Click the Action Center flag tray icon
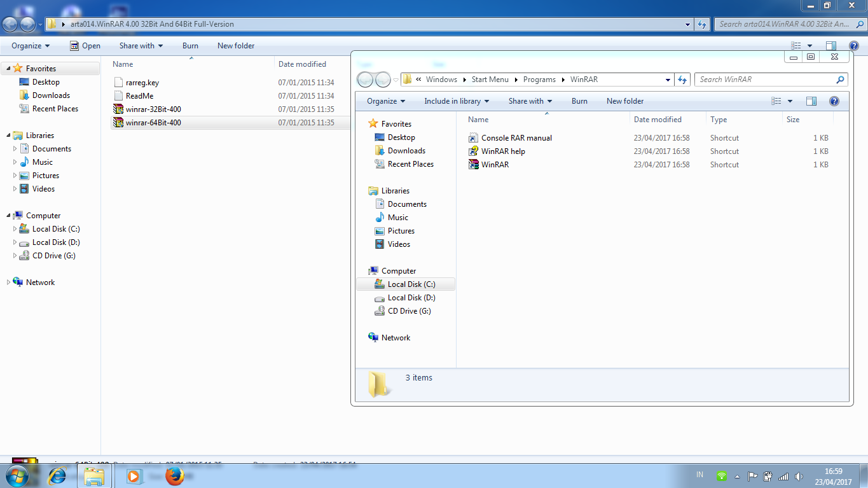Viewport: 868px width, 488px height. coord(752,476)
